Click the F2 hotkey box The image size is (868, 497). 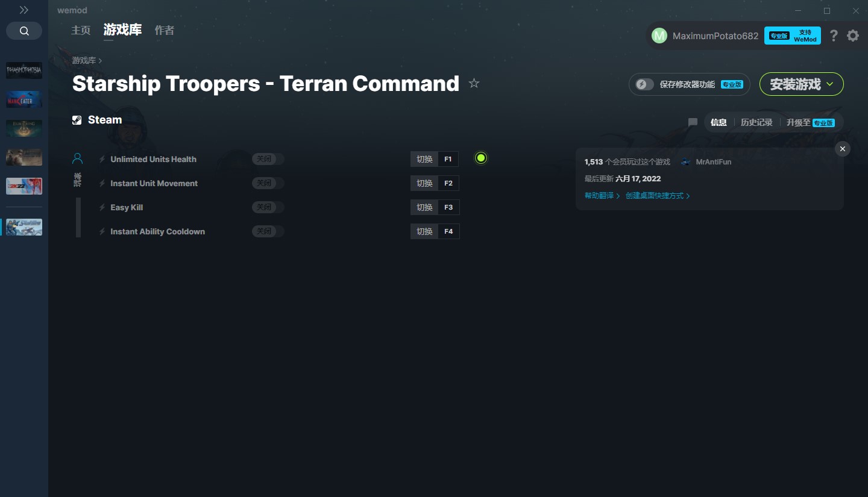pos(448,183)
